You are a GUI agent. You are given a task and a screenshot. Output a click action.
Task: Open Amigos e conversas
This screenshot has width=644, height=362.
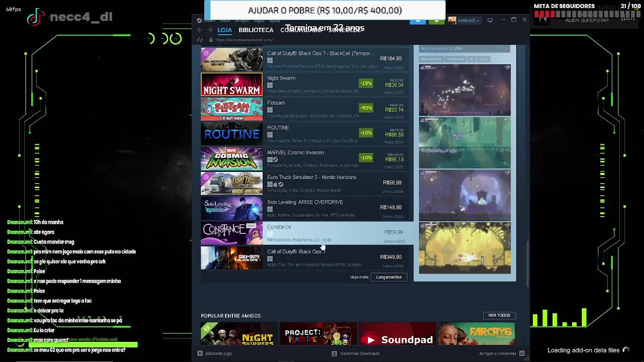[x=498, y=353]
